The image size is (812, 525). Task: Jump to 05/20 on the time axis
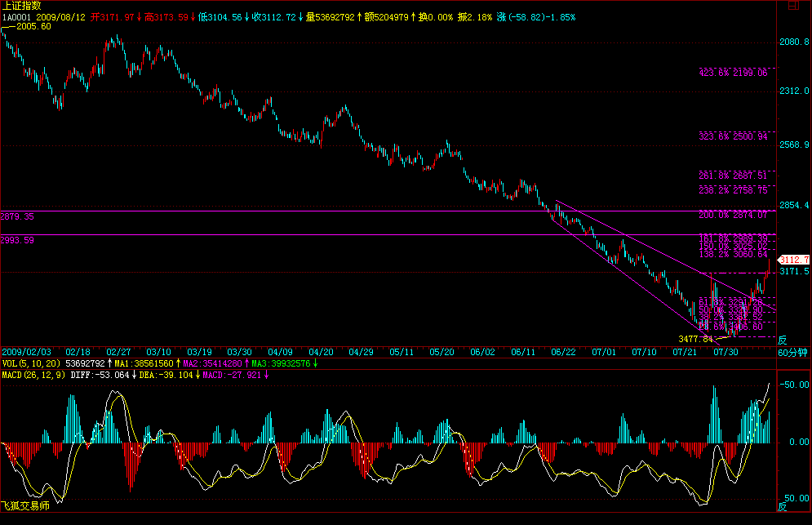441,353
